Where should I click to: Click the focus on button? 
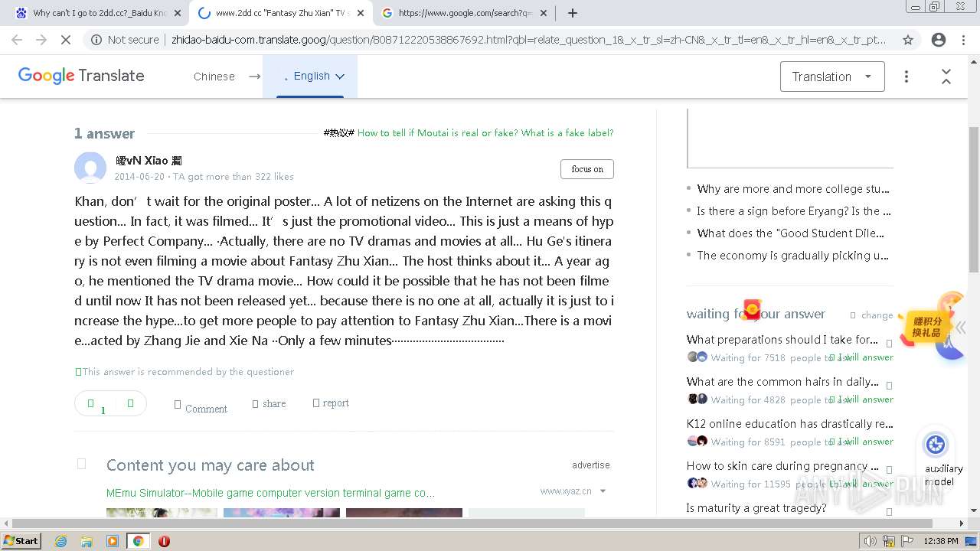pyautogui.click(x=587, y=169)
